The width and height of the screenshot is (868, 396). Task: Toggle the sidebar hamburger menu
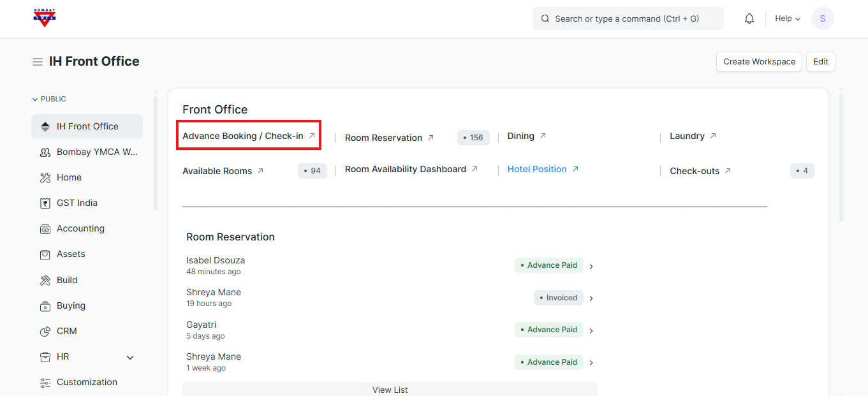pos(38,62)
